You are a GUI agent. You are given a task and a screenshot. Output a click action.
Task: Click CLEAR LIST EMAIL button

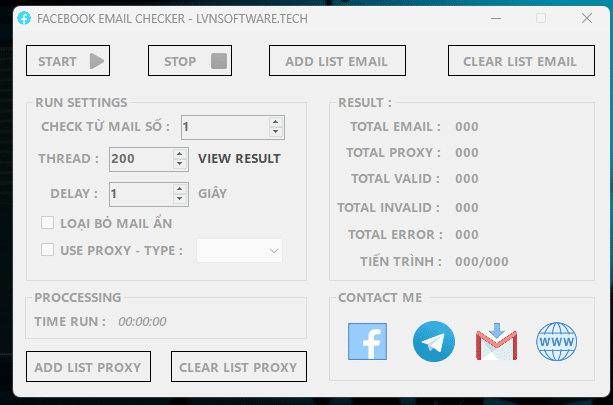[x=521, y=61]
